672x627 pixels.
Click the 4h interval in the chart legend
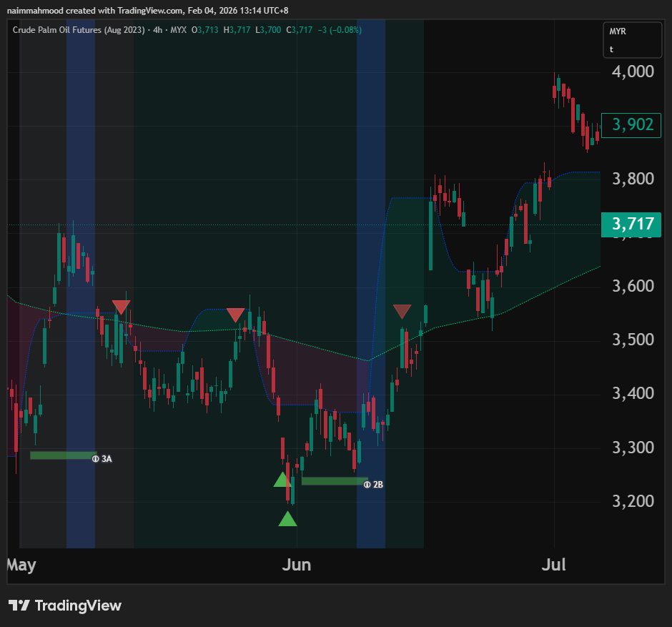(155, 30)
